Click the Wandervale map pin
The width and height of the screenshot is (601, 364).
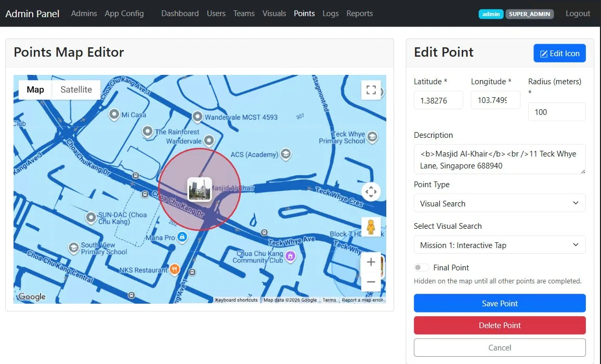[x=209, y=141]
